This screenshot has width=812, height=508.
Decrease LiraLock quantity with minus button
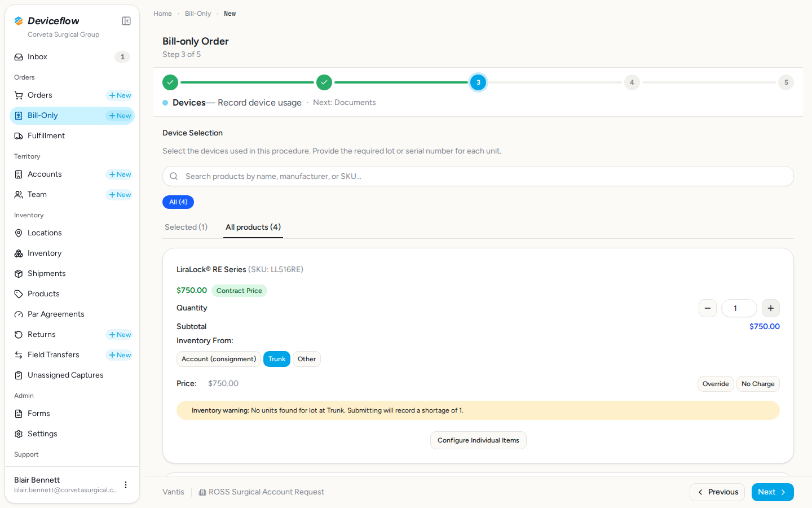tap(708, 308)
